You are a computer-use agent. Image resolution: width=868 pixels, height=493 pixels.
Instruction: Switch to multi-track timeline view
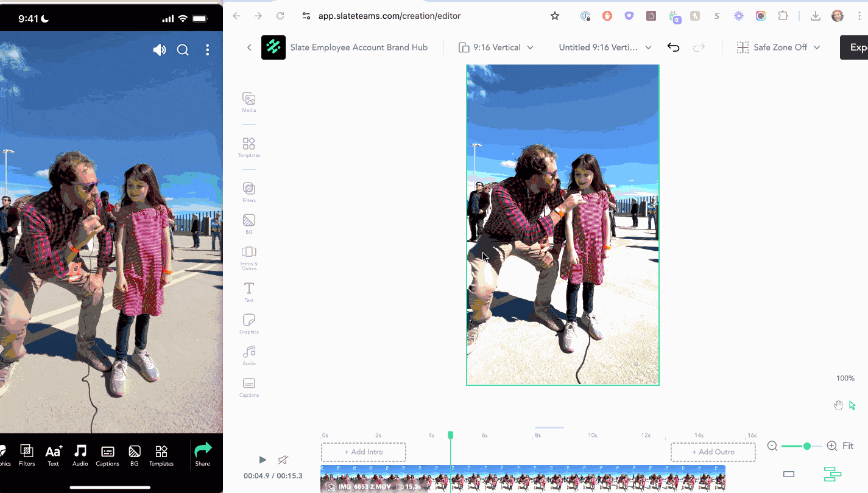click(x=832, y=474)
